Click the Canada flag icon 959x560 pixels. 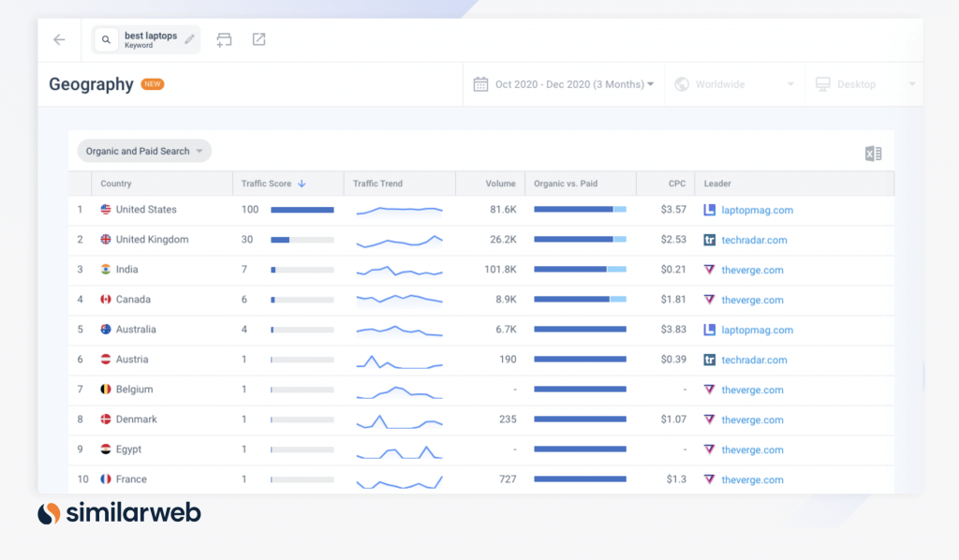(106, 299)
